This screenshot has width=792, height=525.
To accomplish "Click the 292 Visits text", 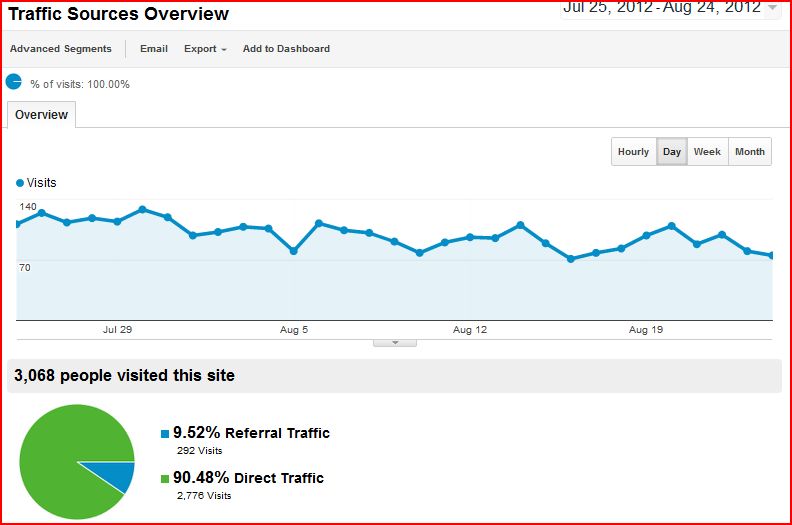I will [x=200, y=450].
